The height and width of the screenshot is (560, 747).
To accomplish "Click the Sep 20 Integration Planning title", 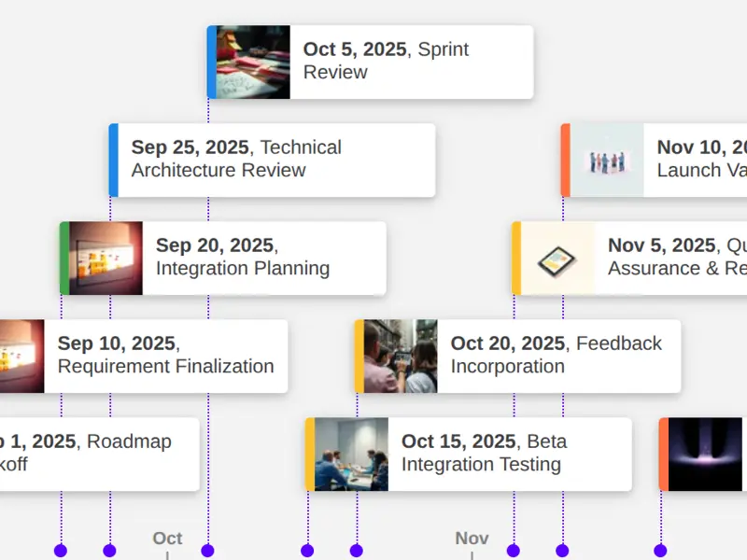I will [243, 257].
